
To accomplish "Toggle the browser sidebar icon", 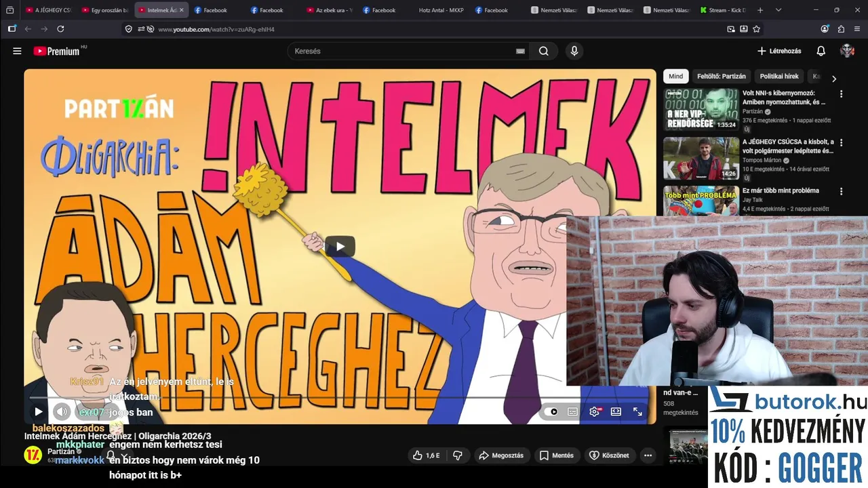I will coord(12,29).
